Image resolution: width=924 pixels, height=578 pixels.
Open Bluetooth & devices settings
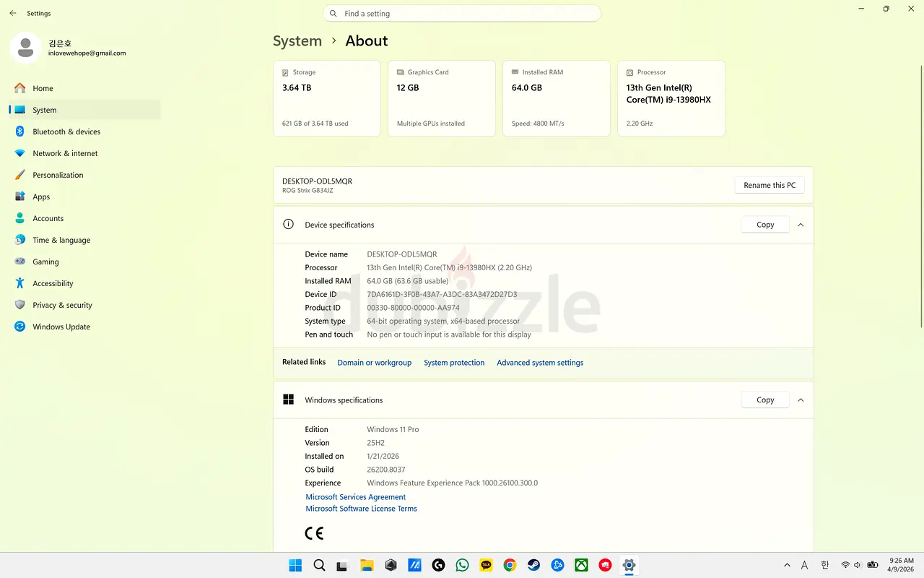point(66,131)
